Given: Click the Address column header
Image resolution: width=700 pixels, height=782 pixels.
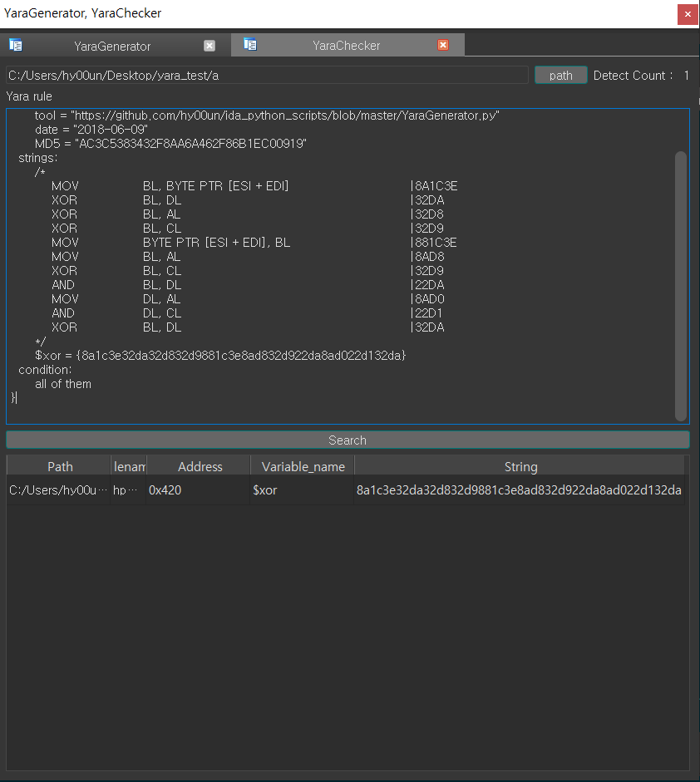Looking at the screenshot, I should click(x=199, y=466).
